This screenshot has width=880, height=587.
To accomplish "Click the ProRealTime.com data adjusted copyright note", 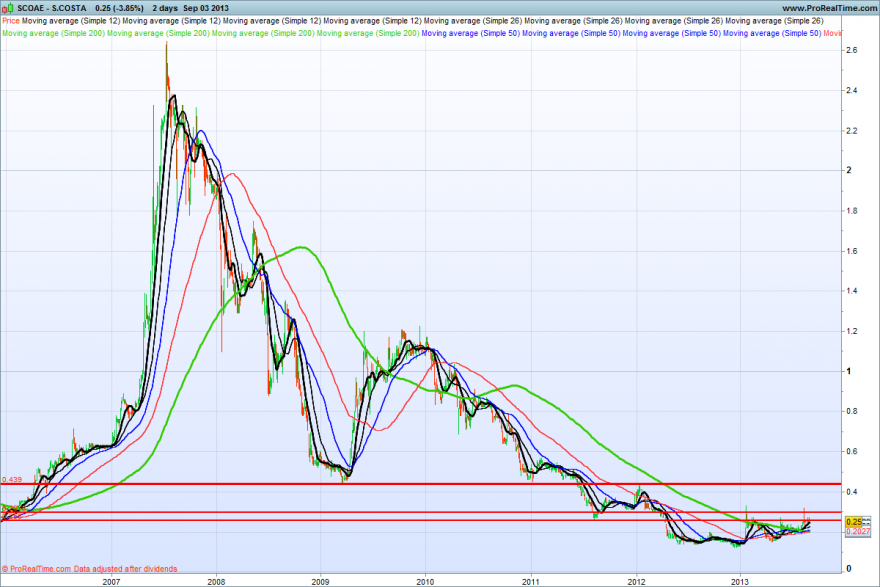I will click(89, 568).
